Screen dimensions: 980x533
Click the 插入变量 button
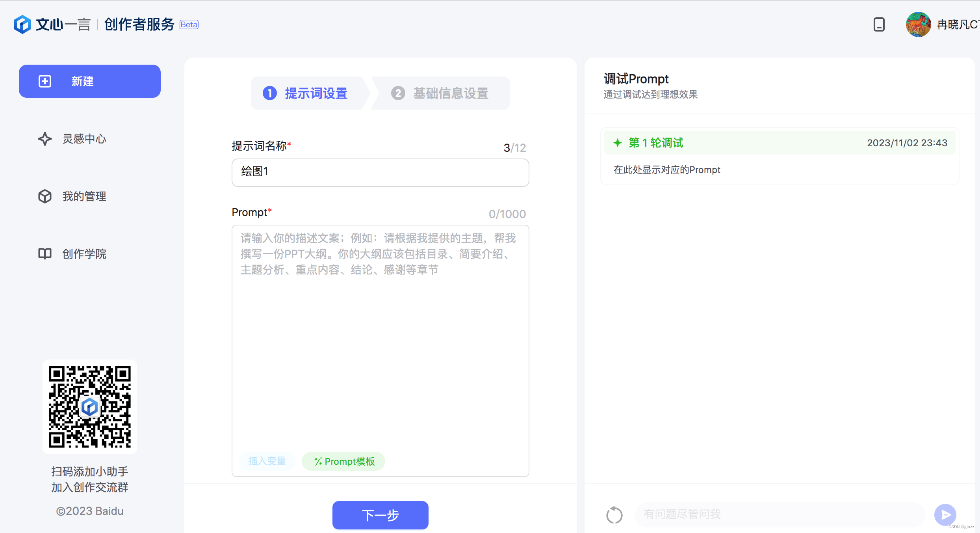267,461
